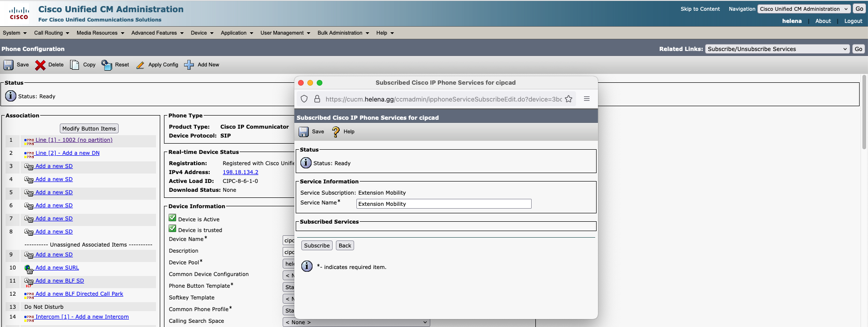Toggle the Device is Active checkbox
Viewport: 868px width, 327px height.
pyautogui.click(x=172, y=218)
